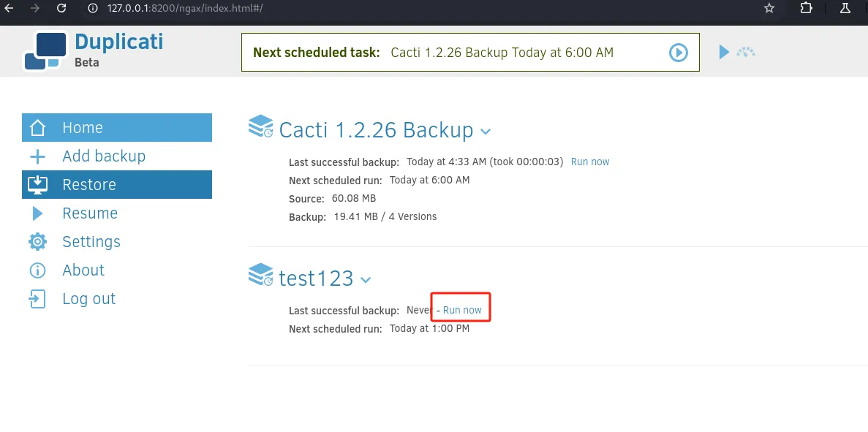This screenshot has width=868, height=432.
Task: Bookmark this page with the star icon
Action: [x=769, y=8]
